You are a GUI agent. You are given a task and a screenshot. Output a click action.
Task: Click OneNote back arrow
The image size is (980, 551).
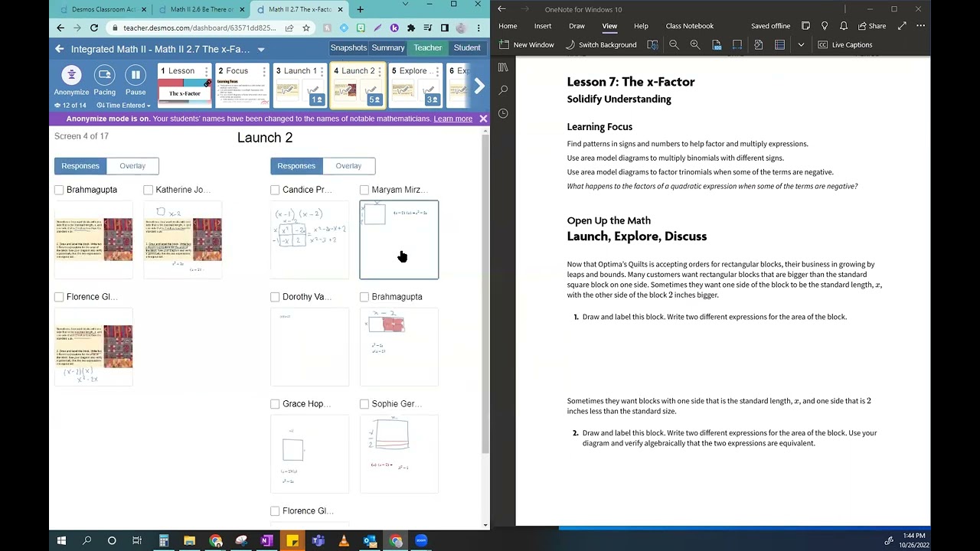502,9
